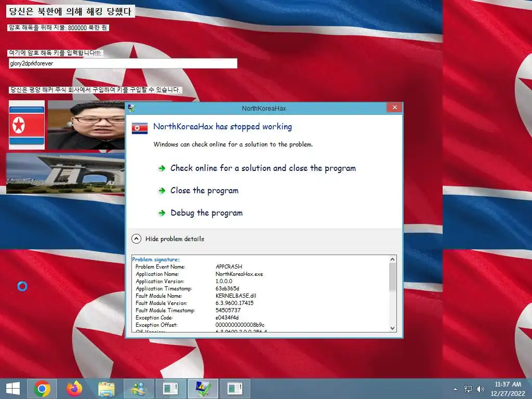
Task: Open File Explorer from the taskbar
Action: point(106,389)
